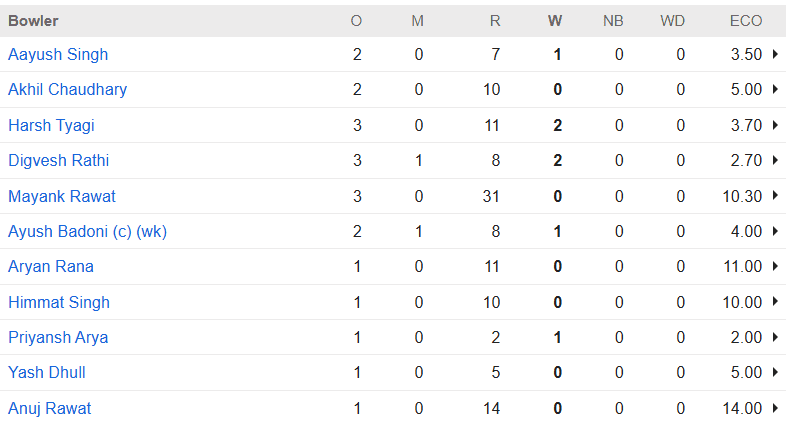
Task: Expand Aayush Singh's bowling details arrow
Action: pos(775,54)
